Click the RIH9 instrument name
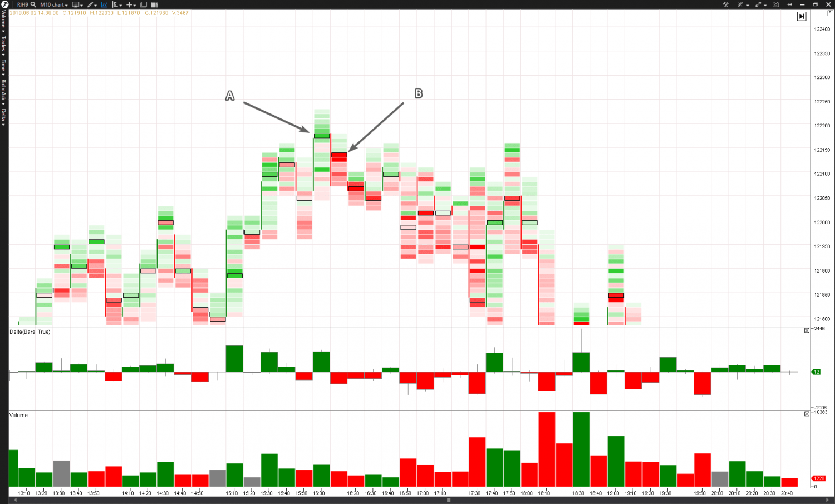Screen dimensions: 835x504 point(22,4)
